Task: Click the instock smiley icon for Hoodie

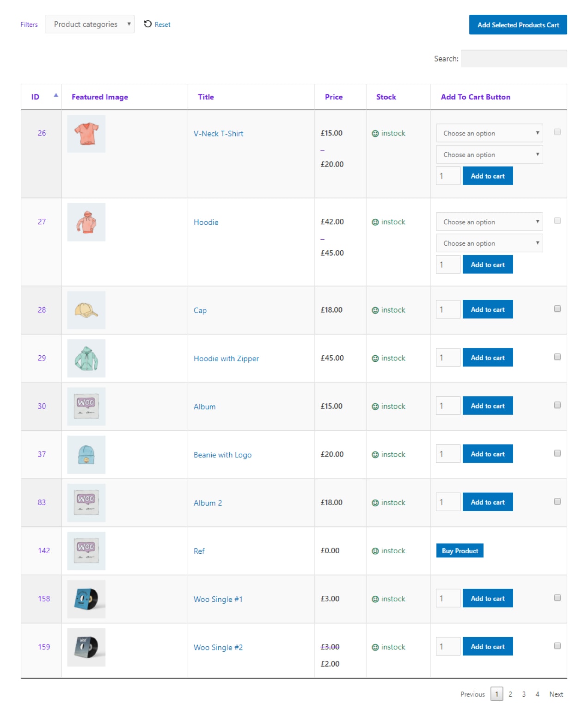Action: 375,223
